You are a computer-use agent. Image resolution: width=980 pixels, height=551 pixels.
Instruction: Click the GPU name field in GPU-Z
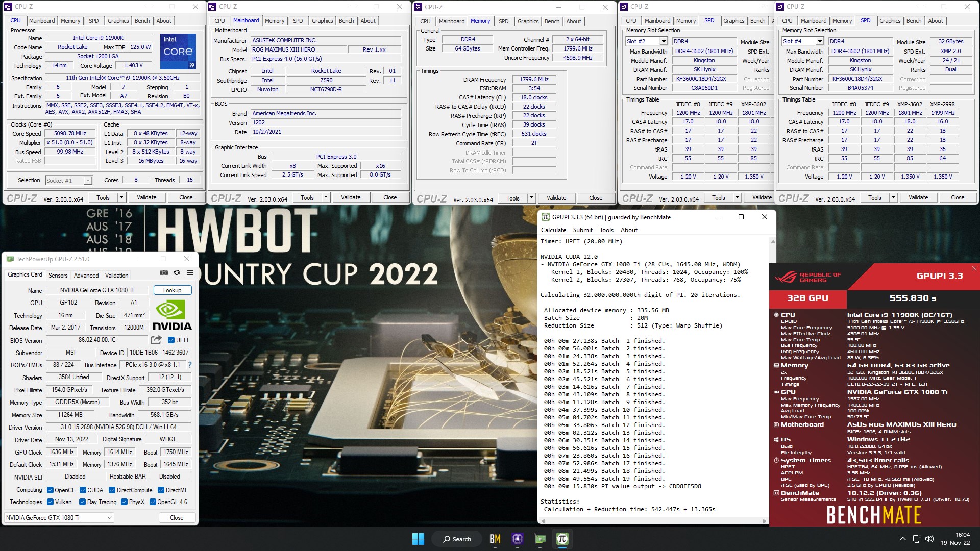tap(97, 290)
